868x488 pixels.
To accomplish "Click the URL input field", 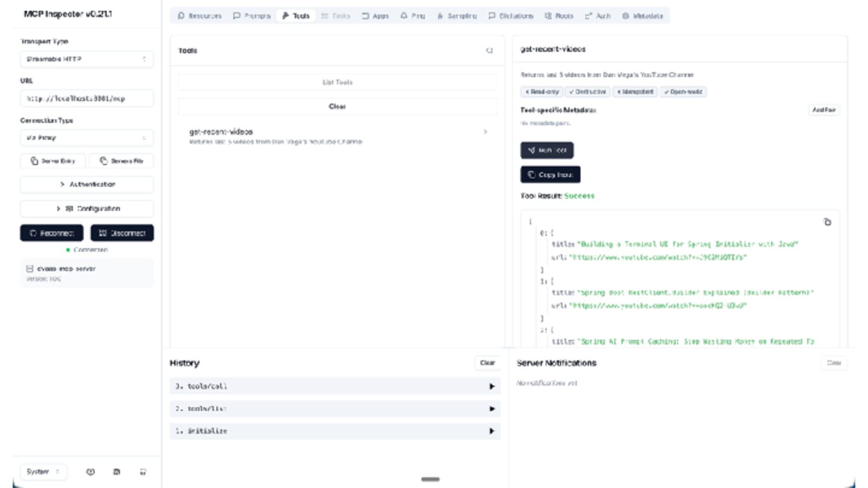I will (x=87, y=98).
